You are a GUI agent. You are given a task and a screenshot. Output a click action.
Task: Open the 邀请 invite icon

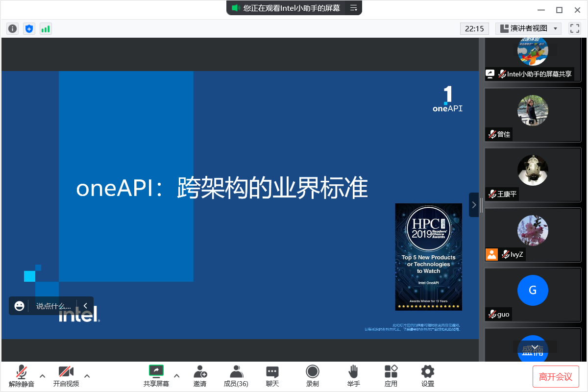pos(199,375)
